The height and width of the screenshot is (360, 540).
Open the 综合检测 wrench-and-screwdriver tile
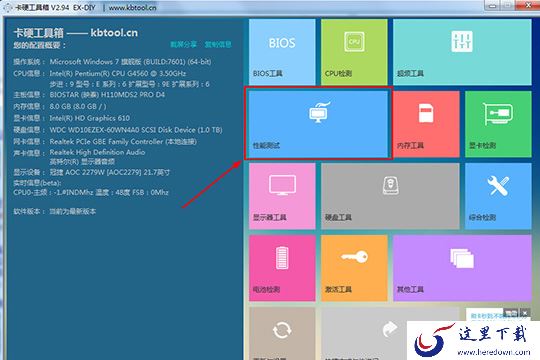coord(498,196)
